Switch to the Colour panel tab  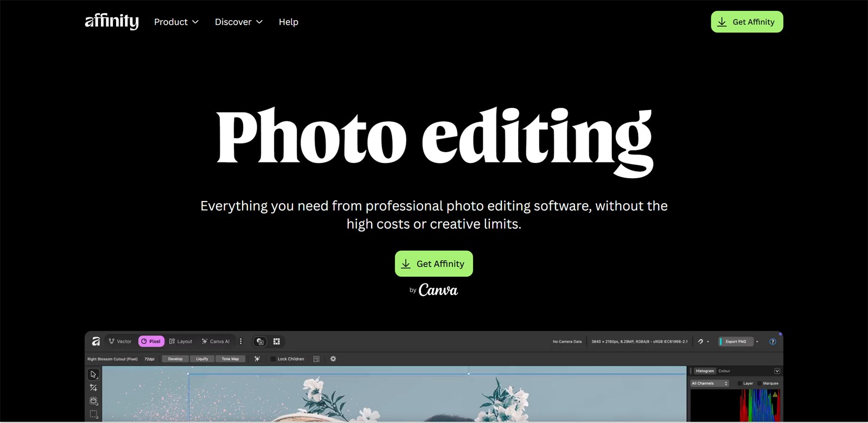tap(724, 371)
